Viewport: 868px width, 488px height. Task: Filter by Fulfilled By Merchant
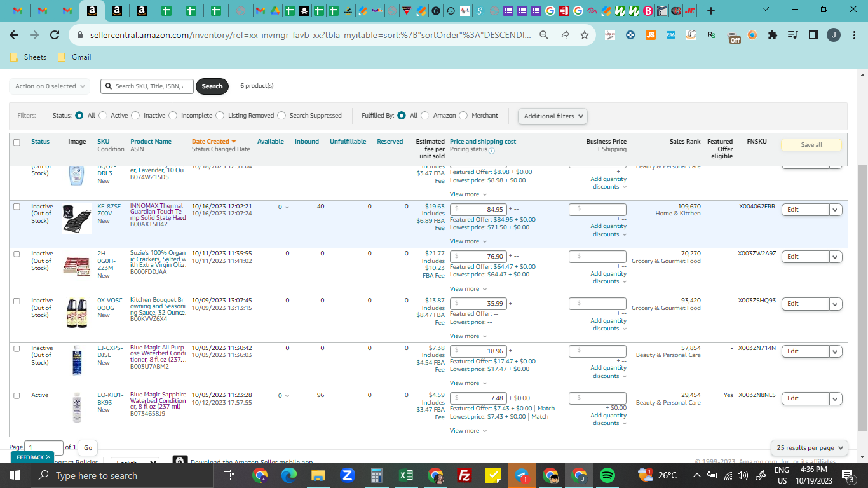(x=463, y=116)
